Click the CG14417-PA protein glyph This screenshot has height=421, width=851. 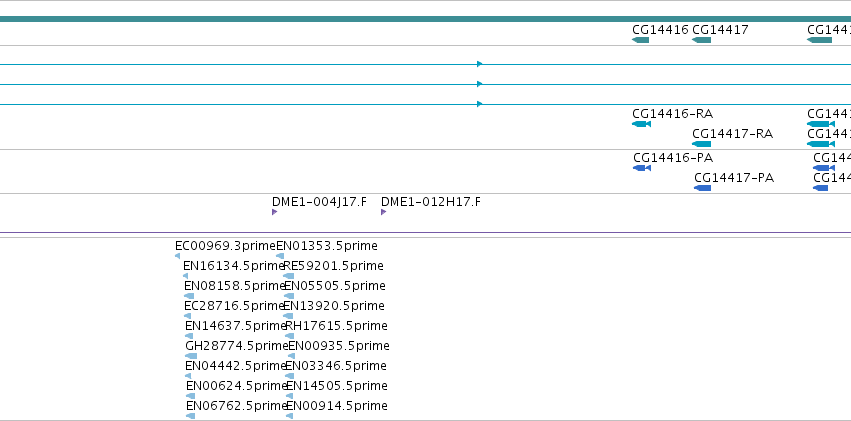pyautogui.click(x=702, y=188)
